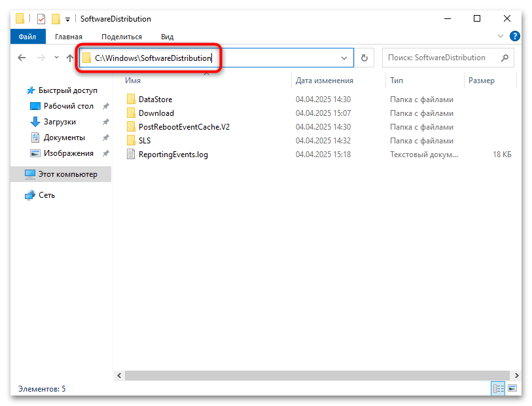Select the ReportingEvents.log file name
The width and height of the screenshot is (532, 406).
pyautogui.click(x=173, y=155)
